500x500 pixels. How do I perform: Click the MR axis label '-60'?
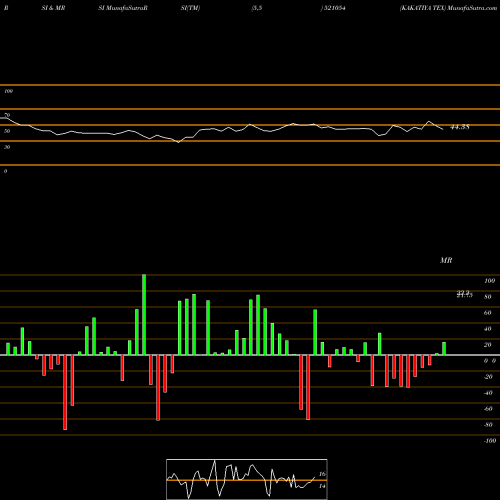point(488,409)
